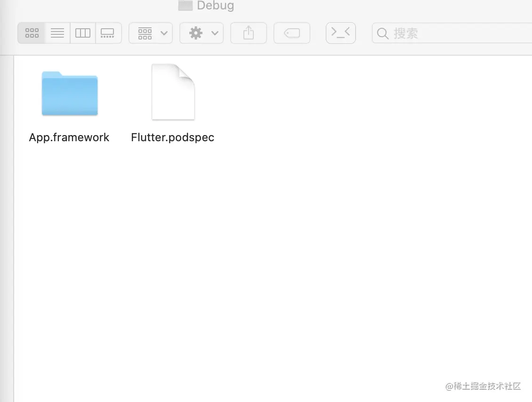Viewport: 532px width, 402px height.
Task: Focus the 搜索 search field
Action: point(452,33)
